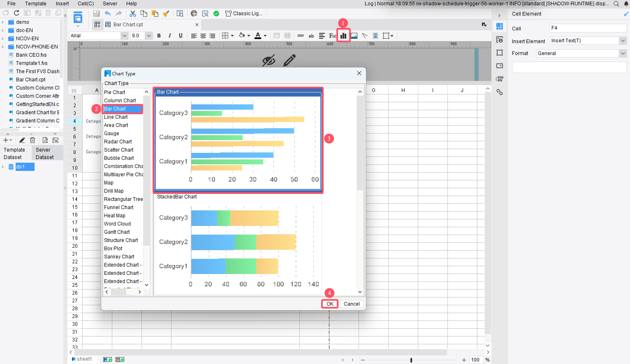
Task: Click the Insert Image toolbar icon
Action: (x=354, y=36)
